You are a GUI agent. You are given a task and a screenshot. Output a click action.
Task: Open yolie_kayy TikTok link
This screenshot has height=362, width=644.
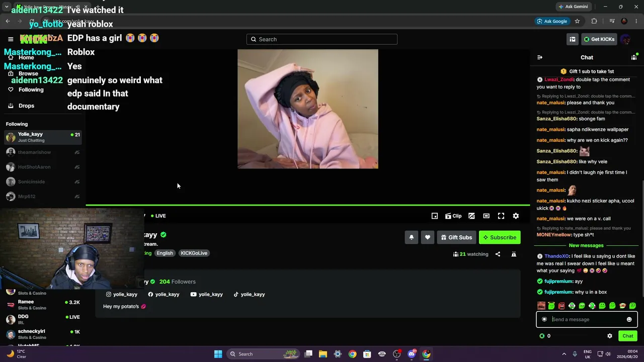[x=249, y=294]
